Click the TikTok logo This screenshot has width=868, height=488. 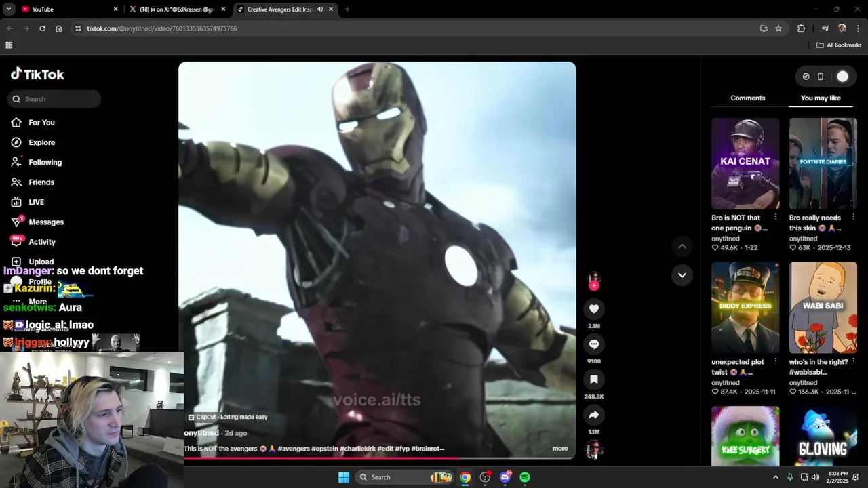tap(37, 74)
